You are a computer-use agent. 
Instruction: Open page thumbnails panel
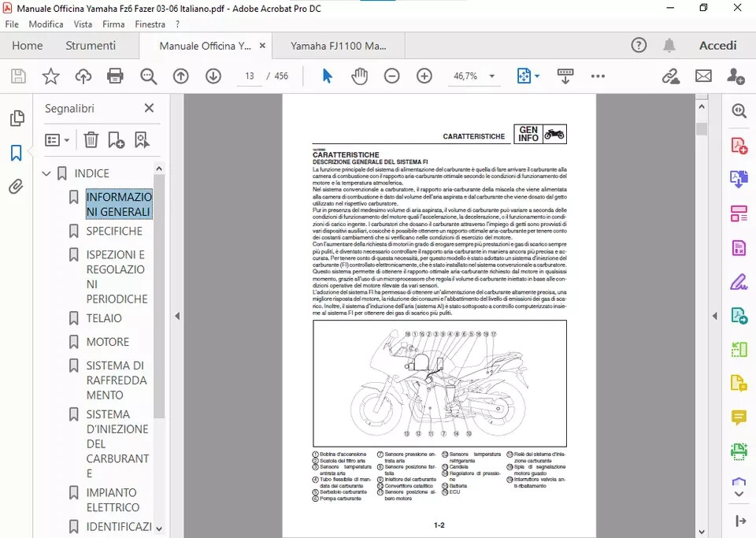point(17,118)
